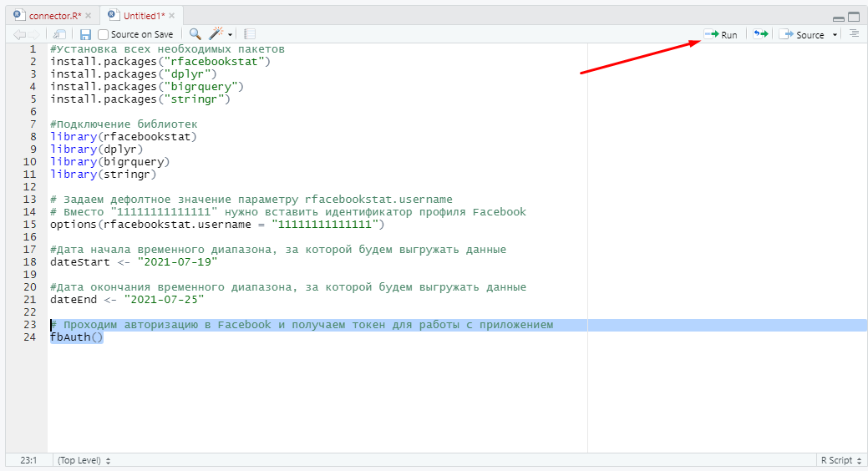Click the Save document floppy disk icon

pos(85,34)
